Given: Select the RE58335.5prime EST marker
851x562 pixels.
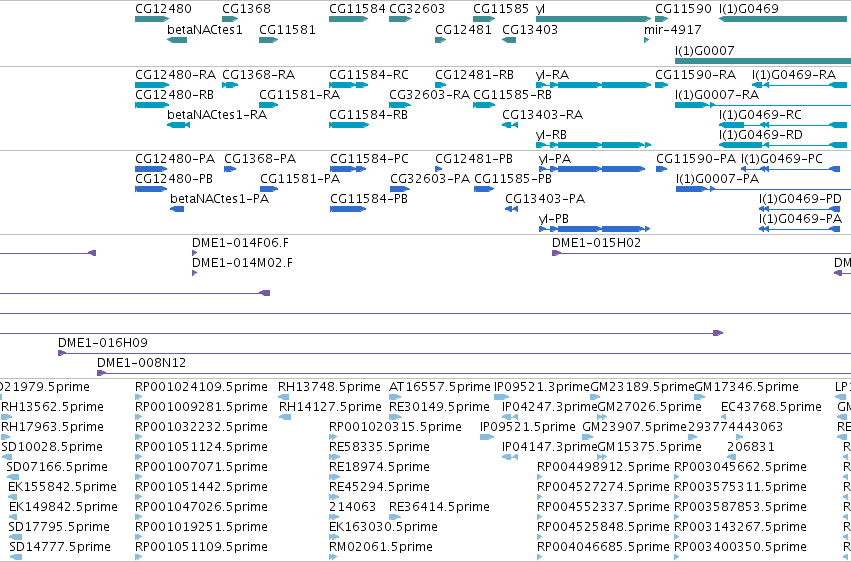Looking at the screenshot, I should pyautogui.click(x=334, y=457).
